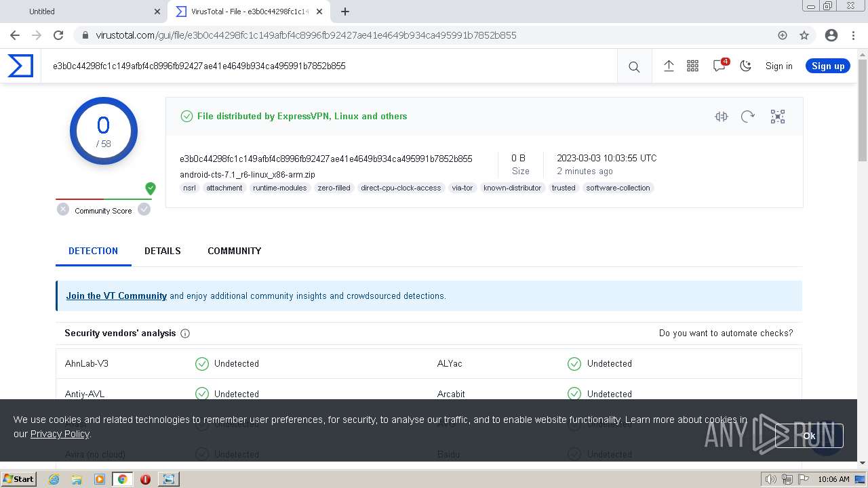Click android-cts-7.1_r6-linux_x86-arm.zip filename
868x488 pixels.
[248, 174]
